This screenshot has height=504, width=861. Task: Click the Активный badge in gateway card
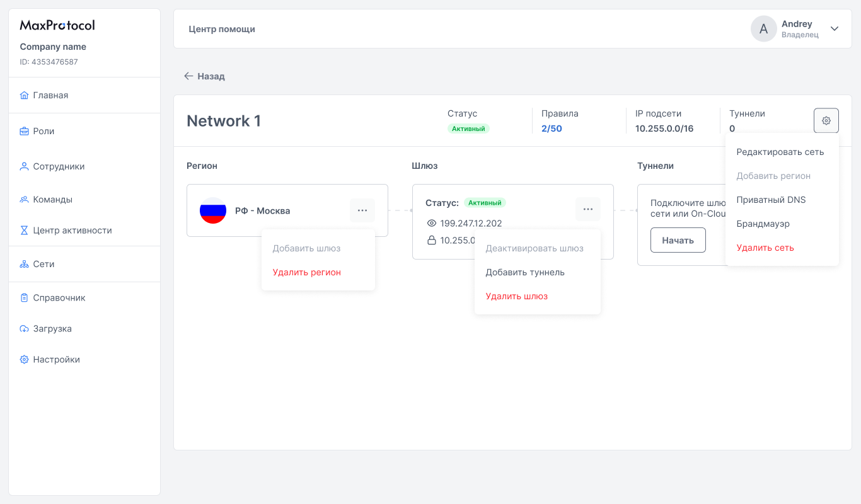(x=485, y=203)
